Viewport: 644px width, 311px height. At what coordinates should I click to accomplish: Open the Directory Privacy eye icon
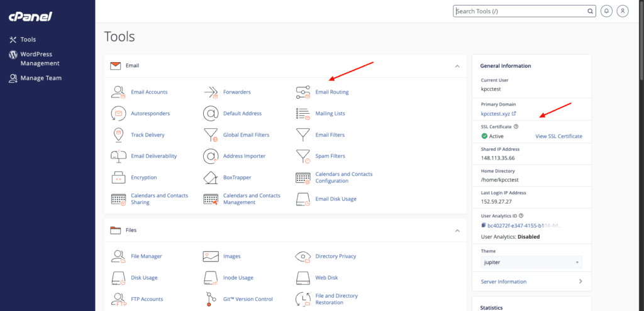303,256
